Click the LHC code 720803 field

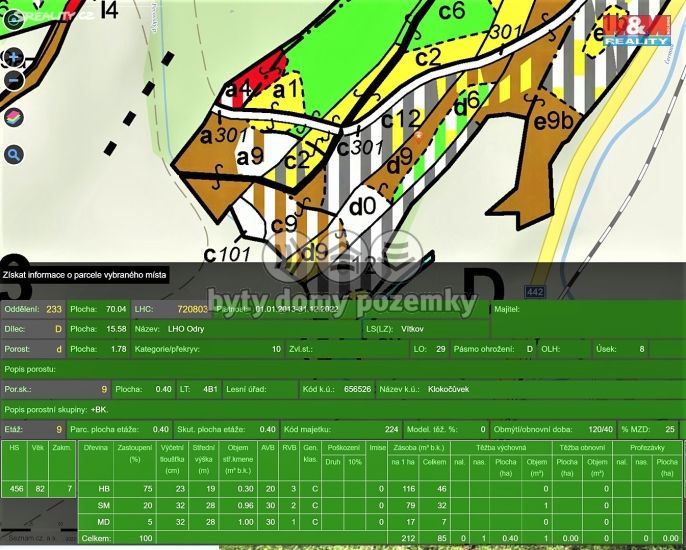[x=191, y=310]
